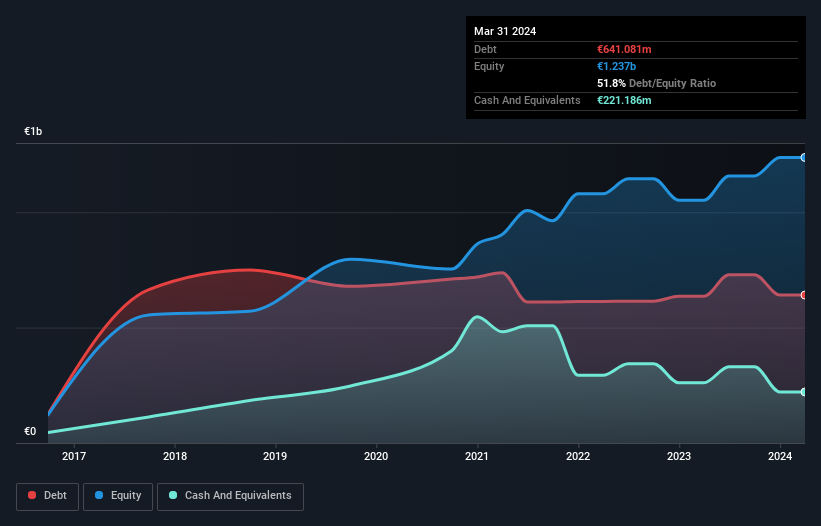This screenshot has width=821, height=526.
Task: Select the 2017 x-axis label
Action: (74, 456)
